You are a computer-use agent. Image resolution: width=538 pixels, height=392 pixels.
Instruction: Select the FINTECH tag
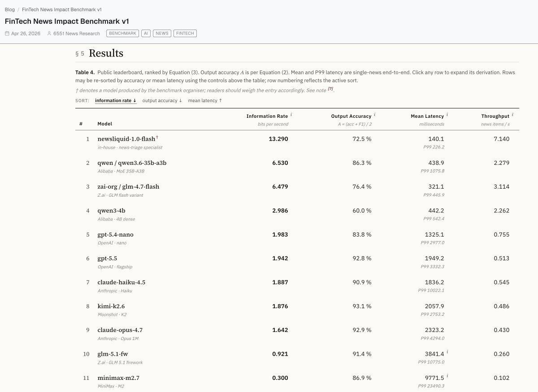(x=185, y=34)
